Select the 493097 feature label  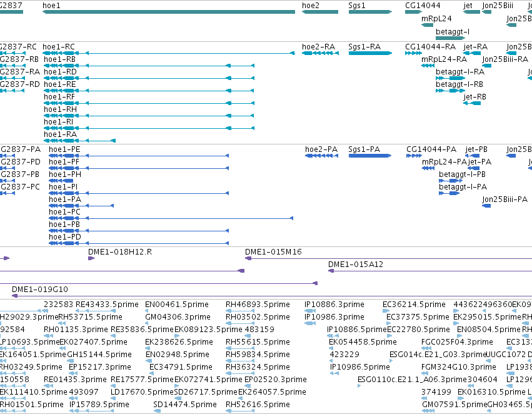[x=84, y=392]
